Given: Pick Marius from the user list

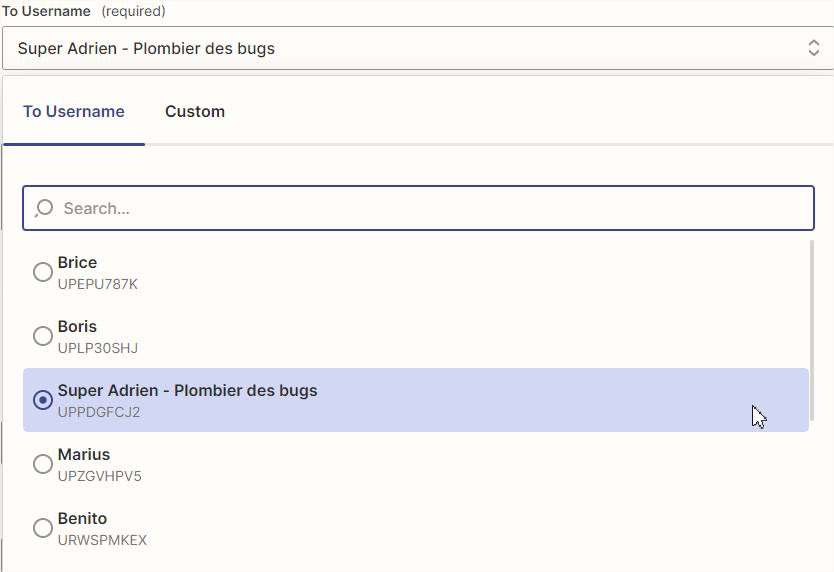Looking at the screenshot, I should click(84, 455).
